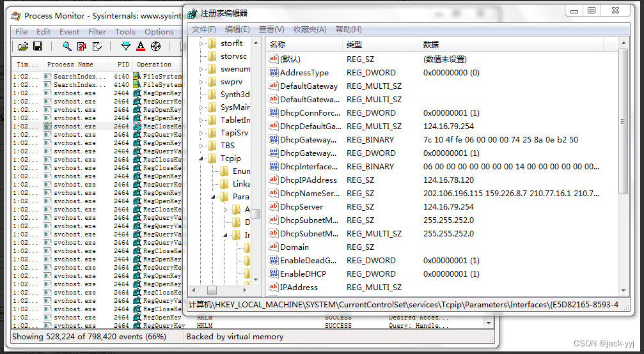
Task: Sort by PID column header in Process Monitor
Action: coord(120,65)
